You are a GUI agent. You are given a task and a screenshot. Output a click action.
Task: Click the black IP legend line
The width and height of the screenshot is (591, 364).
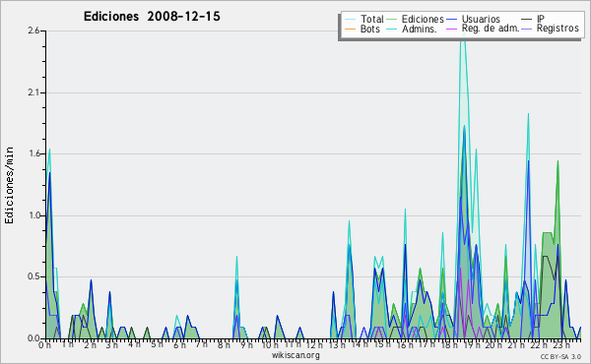click(x=527, y=20)
